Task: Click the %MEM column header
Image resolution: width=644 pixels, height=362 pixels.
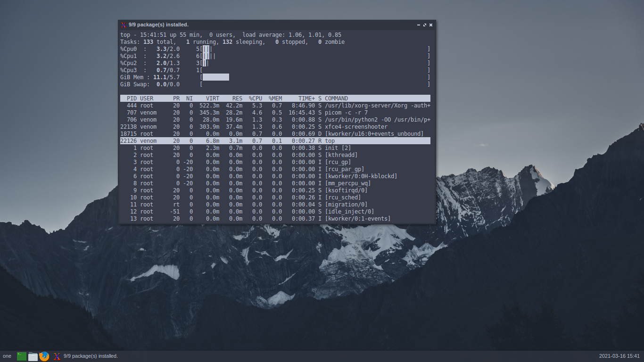Action: coord(275,99)
